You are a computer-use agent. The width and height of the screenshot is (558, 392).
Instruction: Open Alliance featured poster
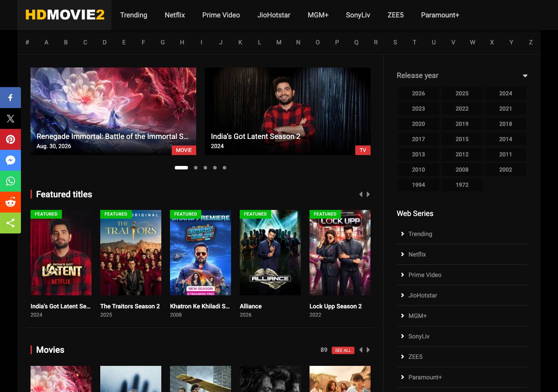[x=270, y=253]
